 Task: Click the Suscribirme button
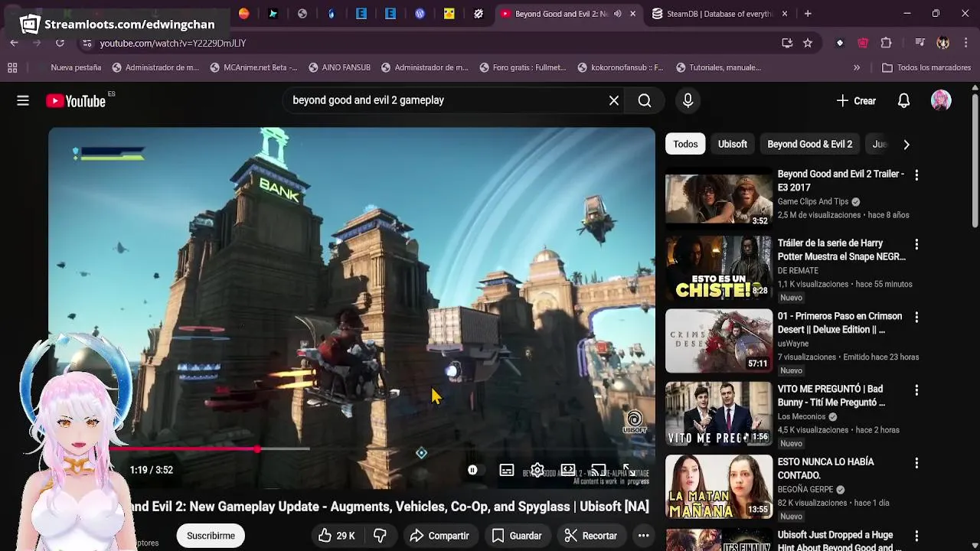(x=211, y=536)
